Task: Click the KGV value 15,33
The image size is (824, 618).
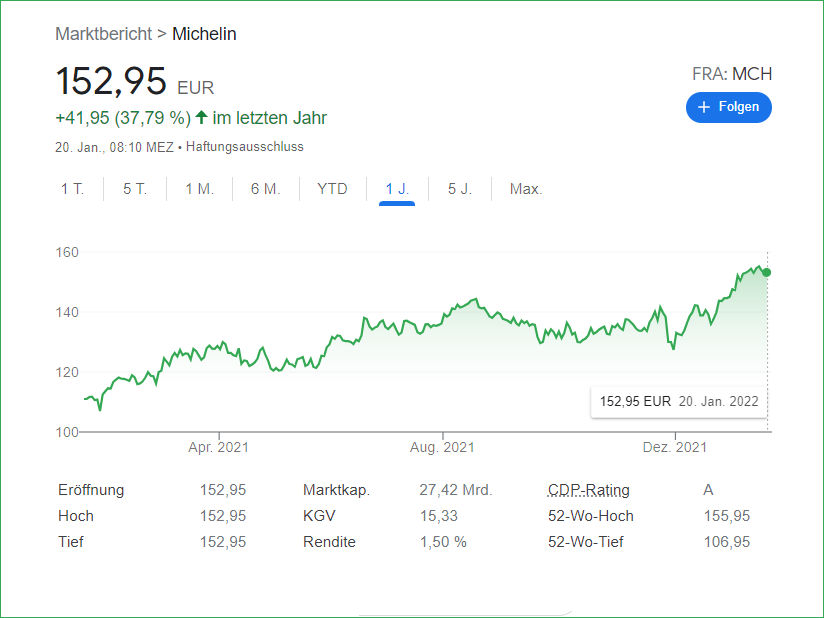Action: (x=439, y=516)
